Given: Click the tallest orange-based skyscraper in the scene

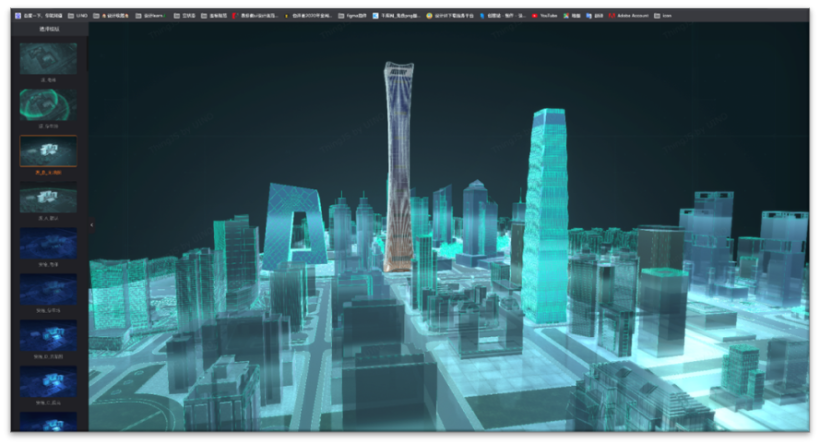Looking at the screenshot, I should (x=398, y=170).
